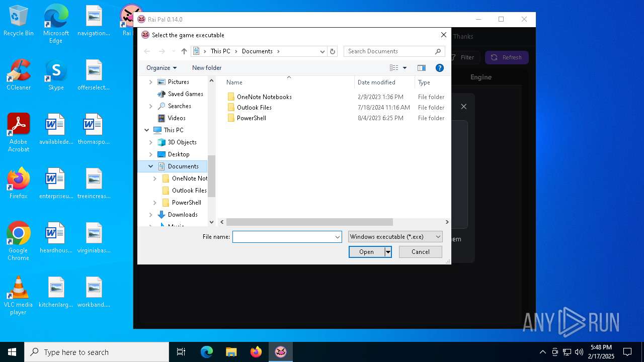Launch Firefox from the taskbar
The height and width of the screenshot is (362, 644).
(x=256, y=352)
